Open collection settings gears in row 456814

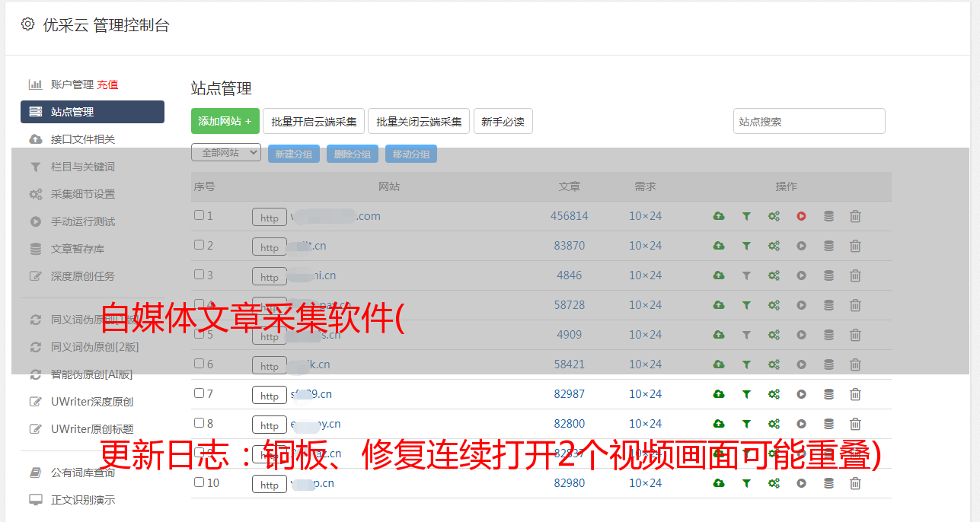click(x=774, y=216)
